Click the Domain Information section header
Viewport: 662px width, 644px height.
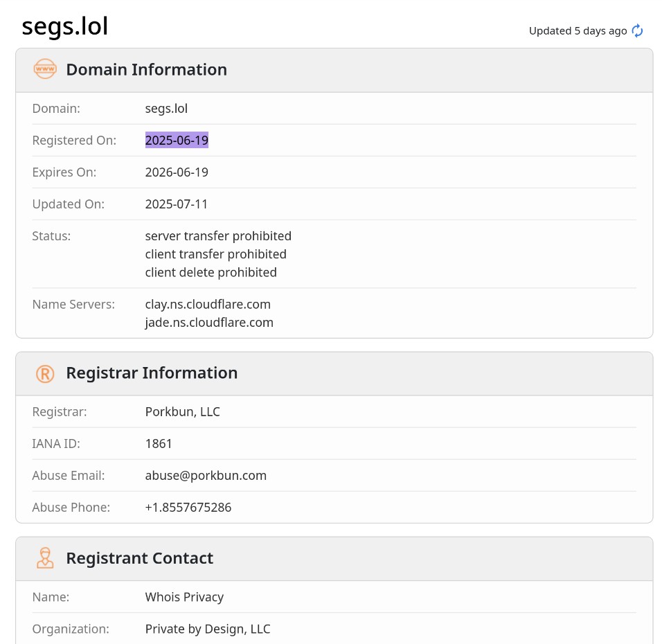[x=146, y=70]
